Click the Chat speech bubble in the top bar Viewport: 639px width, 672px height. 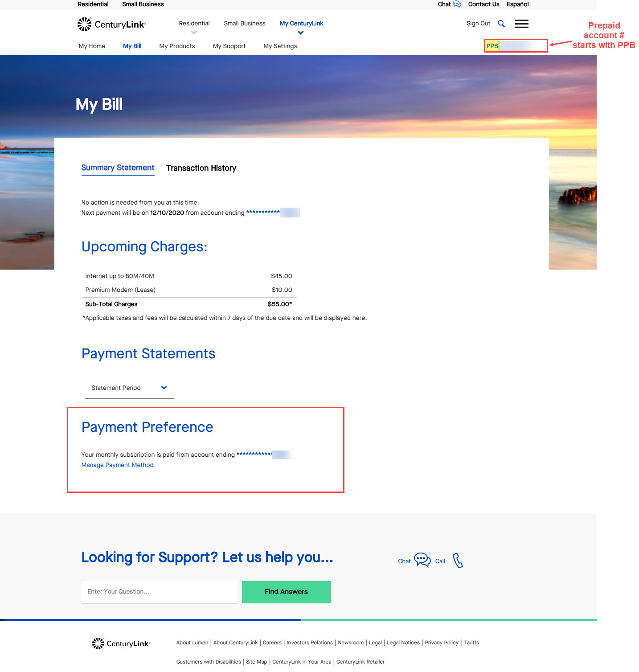(x=456, y=4)
